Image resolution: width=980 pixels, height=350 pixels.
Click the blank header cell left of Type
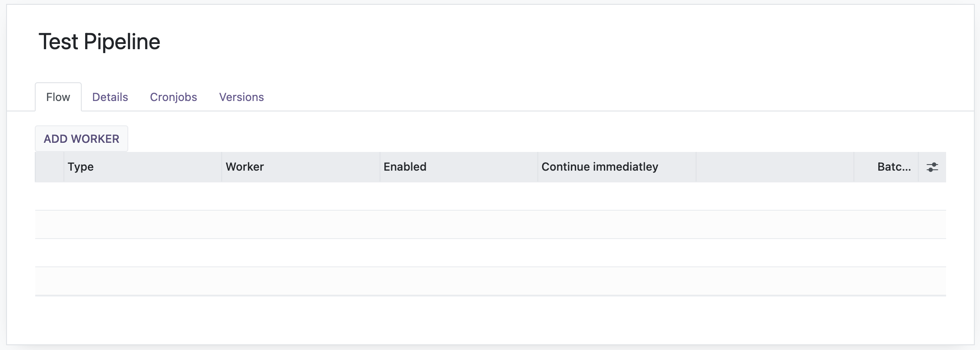point(50,167)
